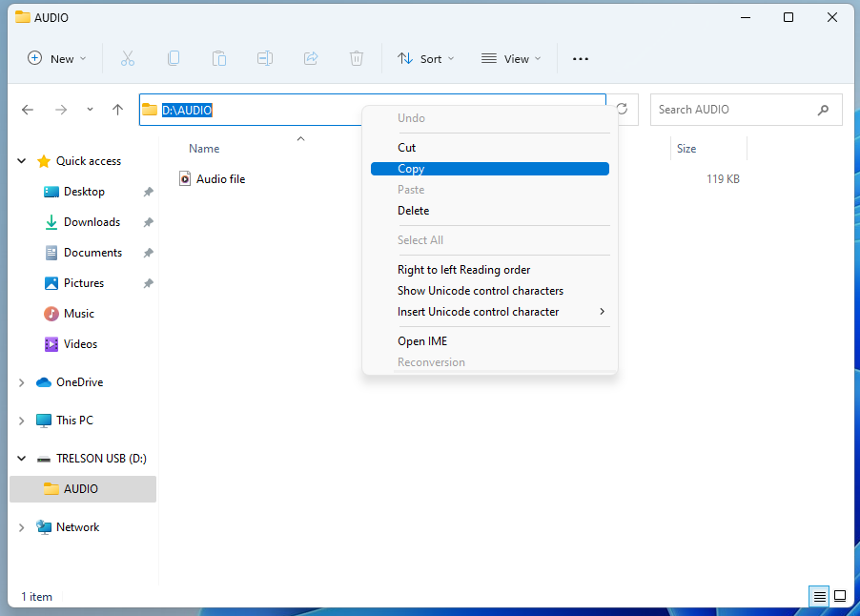Sort by the Name column header
Viewport: 860px width, 616px height.
(204, 149)
